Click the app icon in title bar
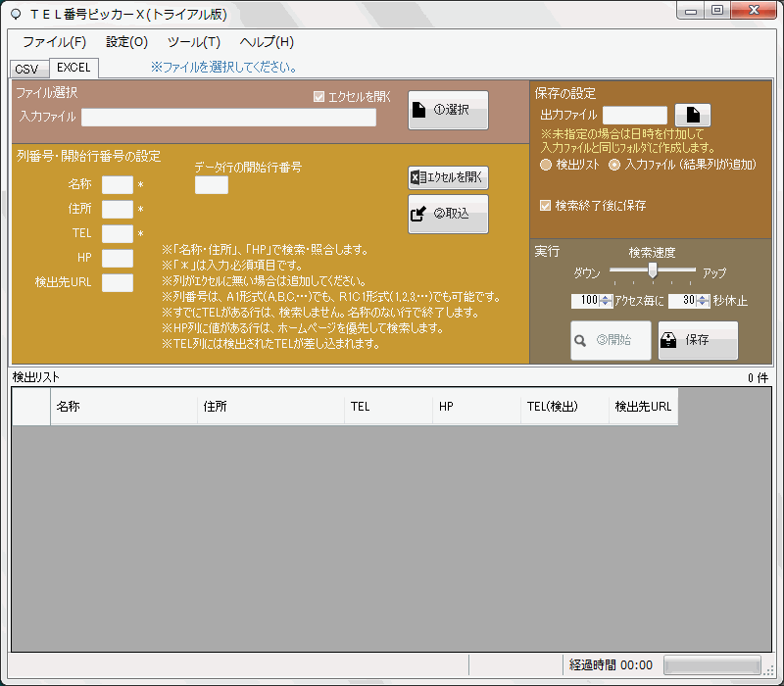Viewport: 784px width, 686px height. 14,13
